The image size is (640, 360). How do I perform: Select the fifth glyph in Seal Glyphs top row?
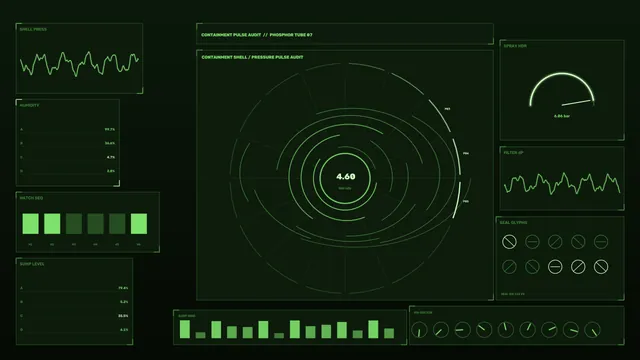[x=601, y=242]
